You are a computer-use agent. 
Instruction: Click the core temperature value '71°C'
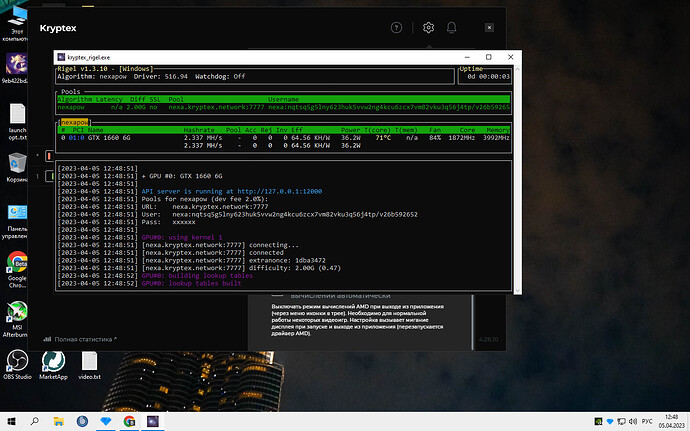pyautogui.click(x=383, y=138)
